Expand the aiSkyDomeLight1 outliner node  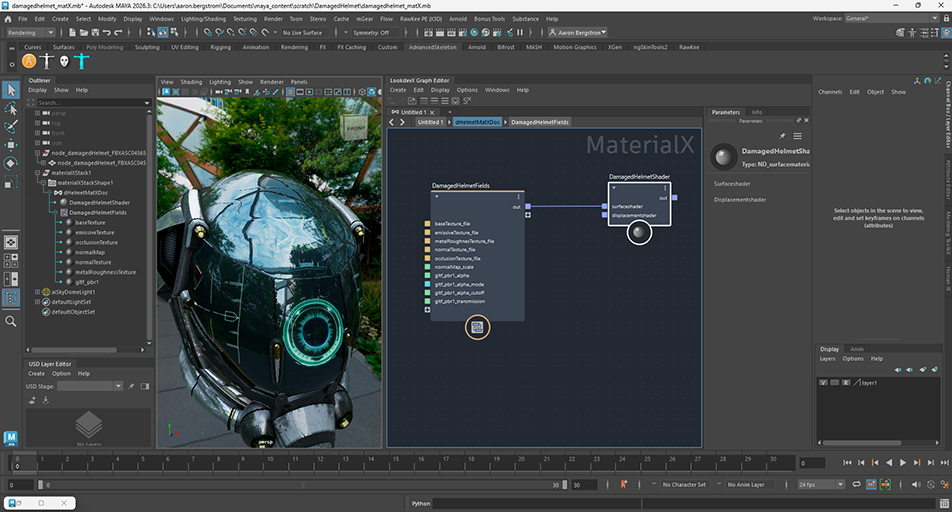click(x=38, y=292)
